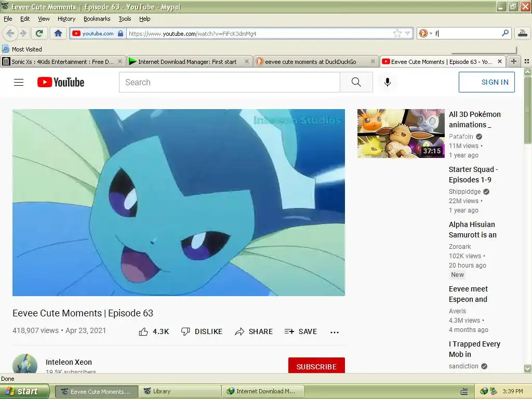Open a new tab with plus button
The height and width of the screenshot is (399, 532).
[514, 61]
